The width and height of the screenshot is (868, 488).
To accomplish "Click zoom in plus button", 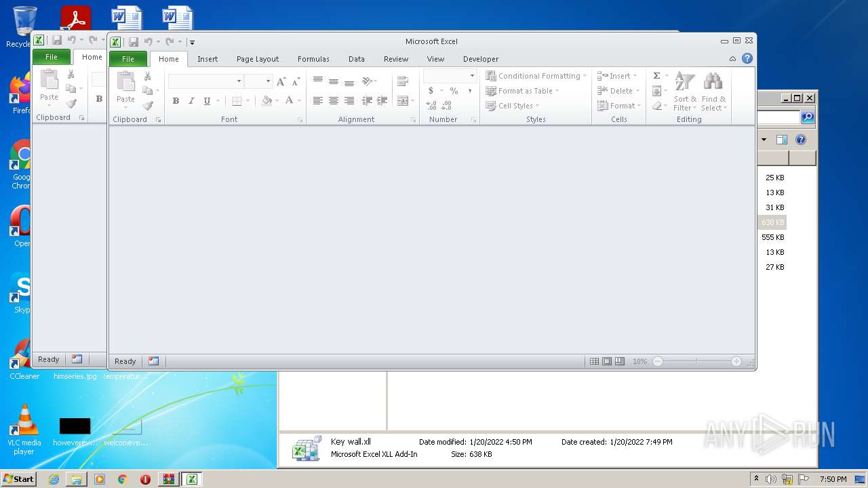I will pyautogui.click(x=736, y=362).
